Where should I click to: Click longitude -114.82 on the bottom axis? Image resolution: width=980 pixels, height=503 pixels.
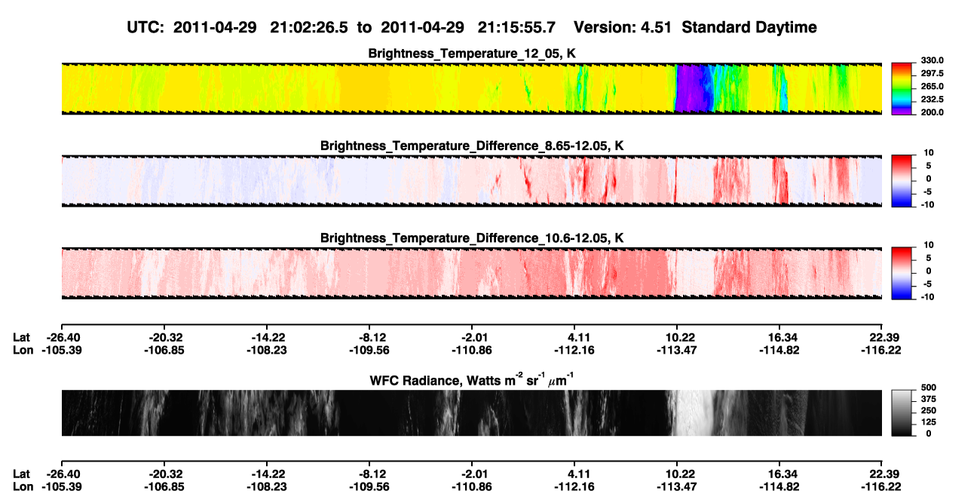point(779,487)
